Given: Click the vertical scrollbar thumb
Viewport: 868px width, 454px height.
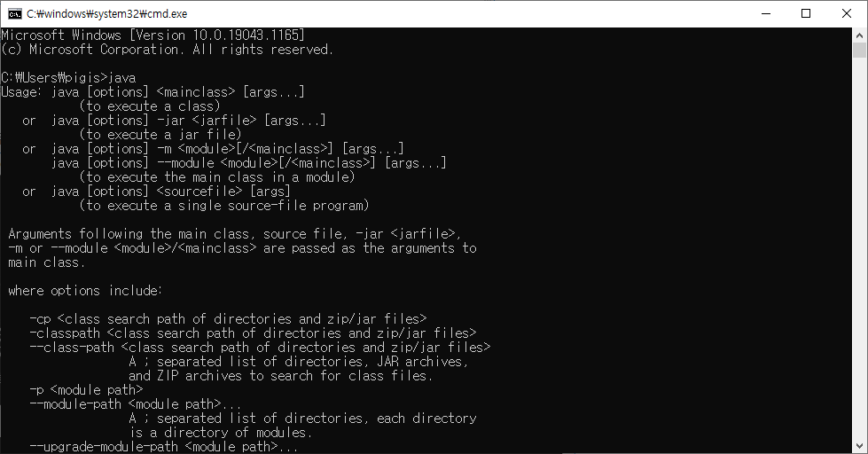Looking at the screenshot, I should [x=859, y=50].
